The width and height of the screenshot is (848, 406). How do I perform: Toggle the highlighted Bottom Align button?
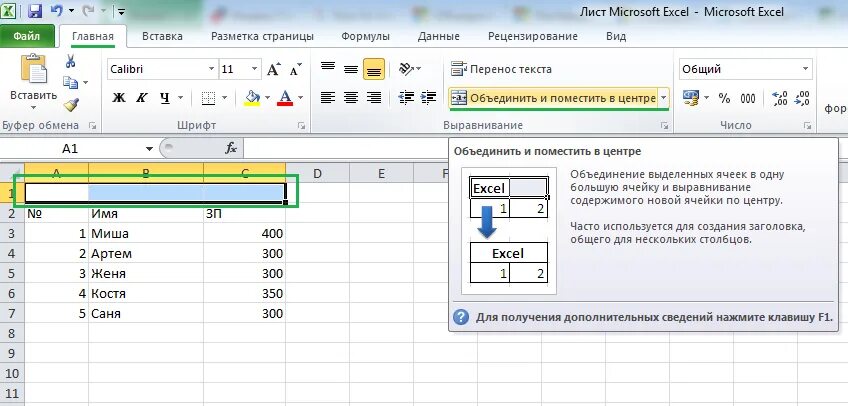point(374,69)
